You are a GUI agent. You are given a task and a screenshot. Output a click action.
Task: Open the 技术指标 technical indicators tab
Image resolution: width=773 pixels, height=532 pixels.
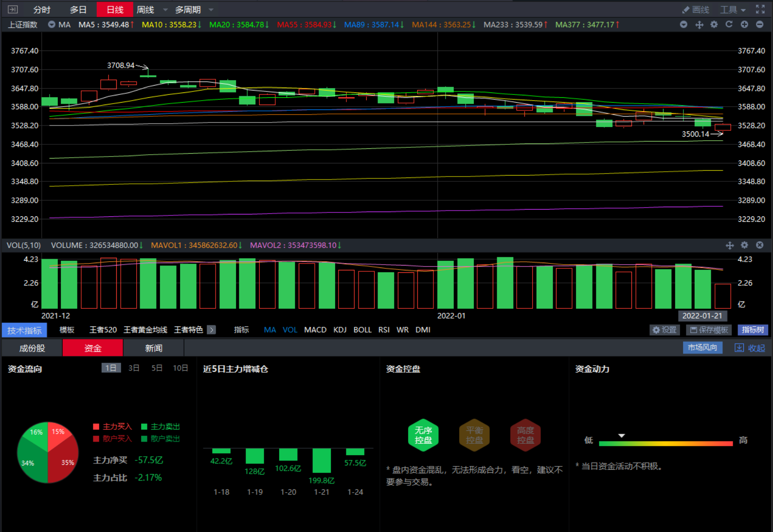pyautogui.click(x=24, y=330)
